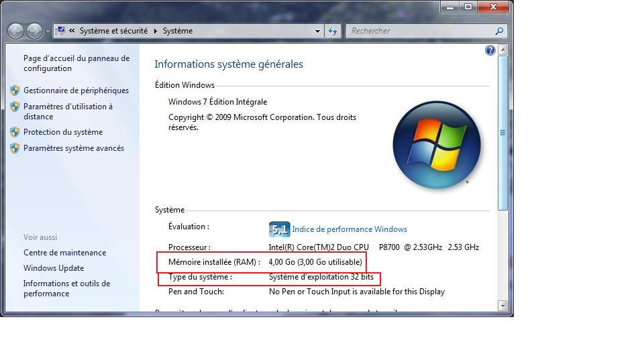The height and width of the screenshot is (362, 644).
Task: Expand the breadcrumb arrow after Système et sécurité
Action: click(x=156, y=31)
